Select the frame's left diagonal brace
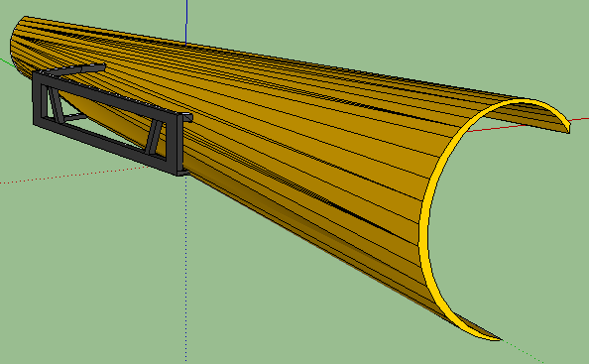The height and width of the screenshot is (364, 589). [x=55, y=102]
